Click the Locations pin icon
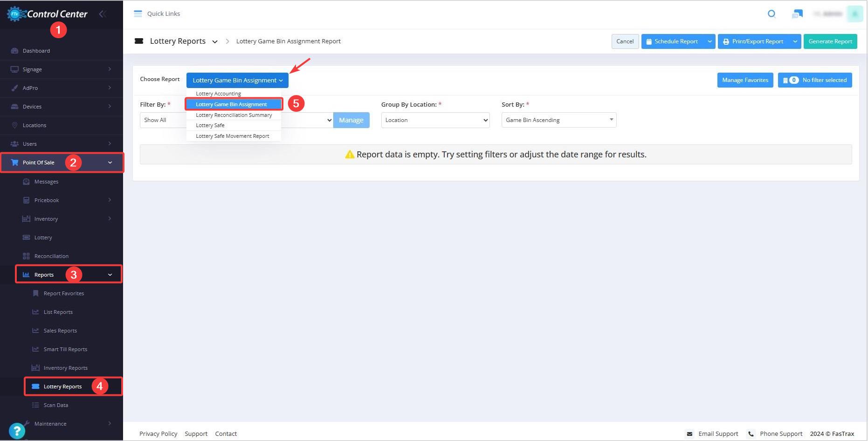Image resolution: width=868 pixels, height=441 pixels. click(14, 125)
